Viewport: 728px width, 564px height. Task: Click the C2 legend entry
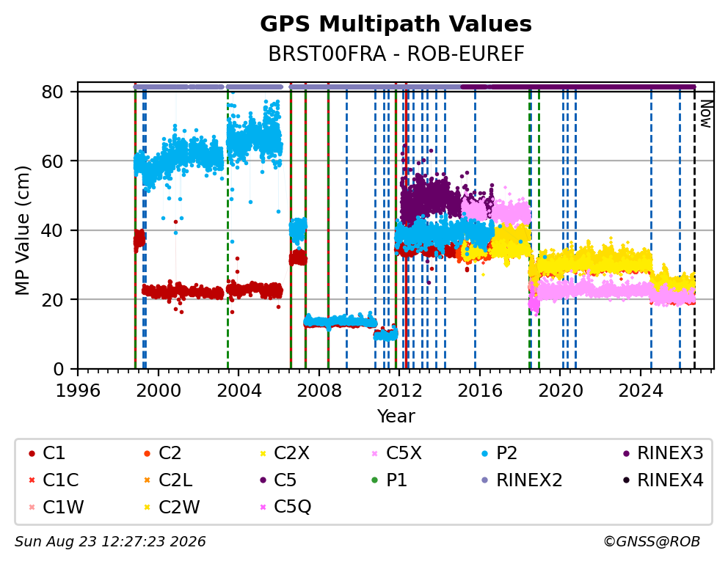coord(162,453)
